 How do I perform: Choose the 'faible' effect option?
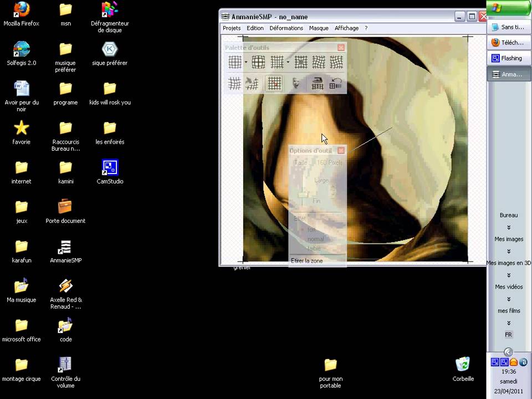[x=314, y=248]
